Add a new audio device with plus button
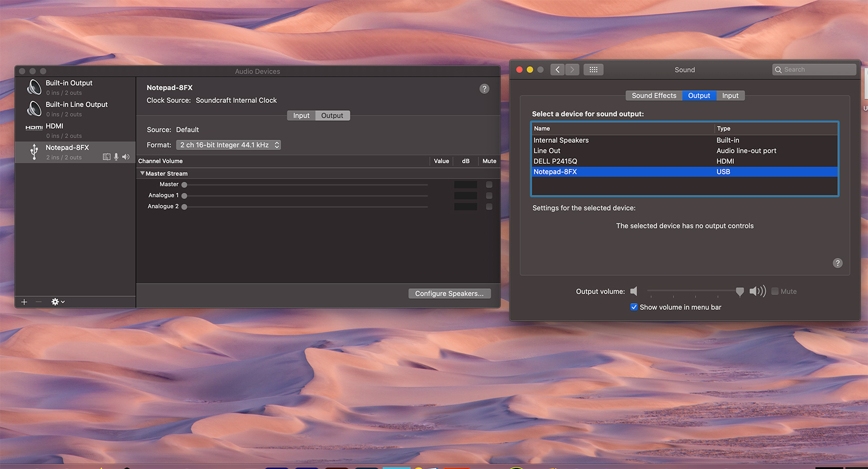Screen dimensions: 868x469 (24, 301)
